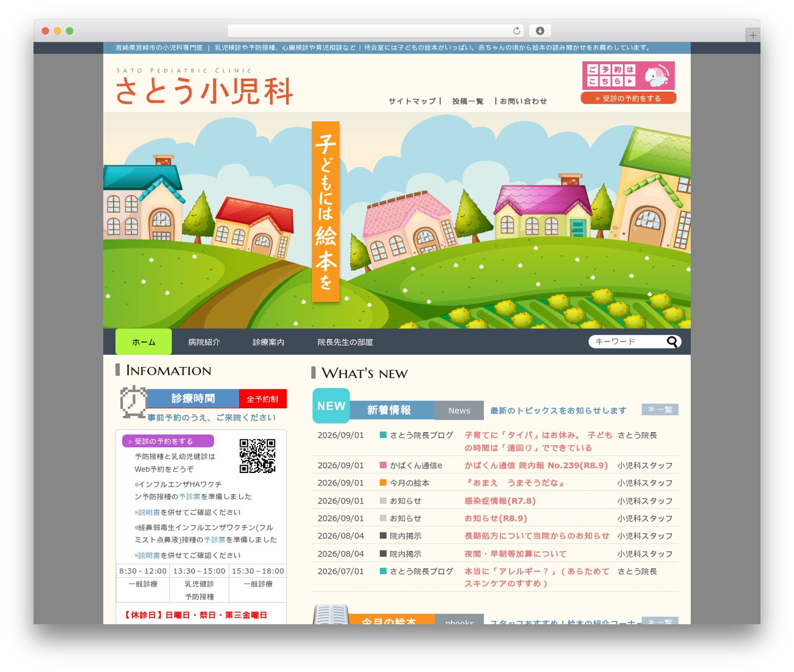This screenshot has height=672, width=794.
Task: Click the browser address bar
Action: [x=376, y=31]
